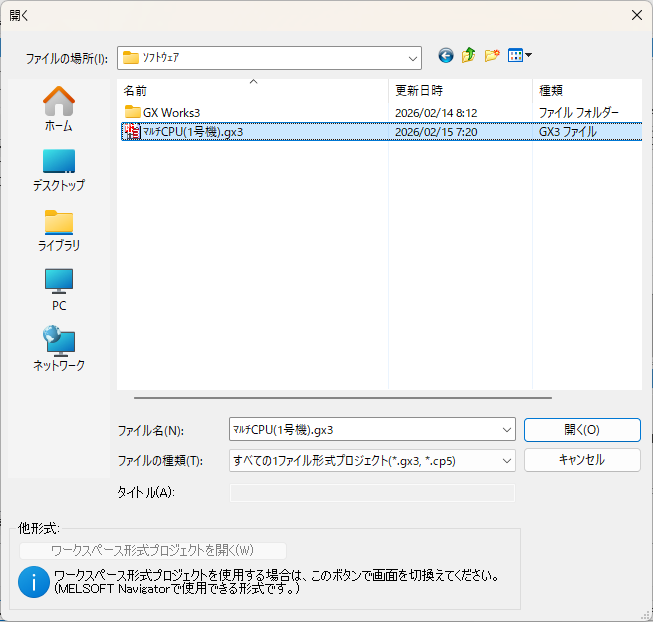Sort by the 種類 column header
The image size is (653, 622).
pos(587,90)
